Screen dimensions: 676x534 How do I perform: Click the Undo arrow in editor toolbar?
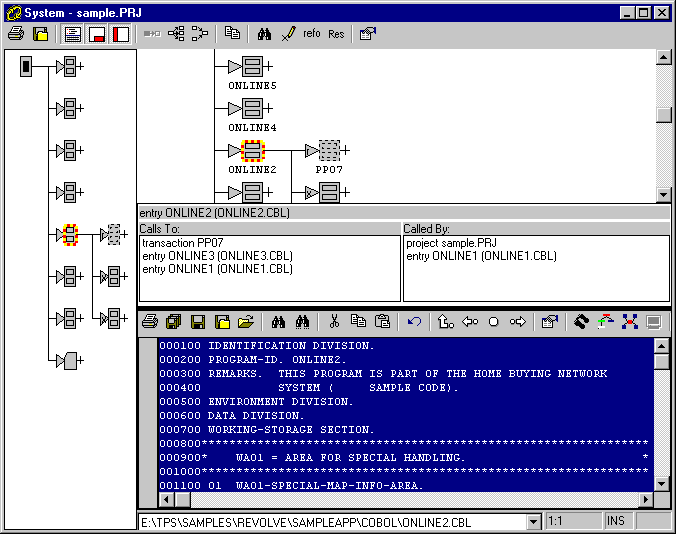click(414, 322)
